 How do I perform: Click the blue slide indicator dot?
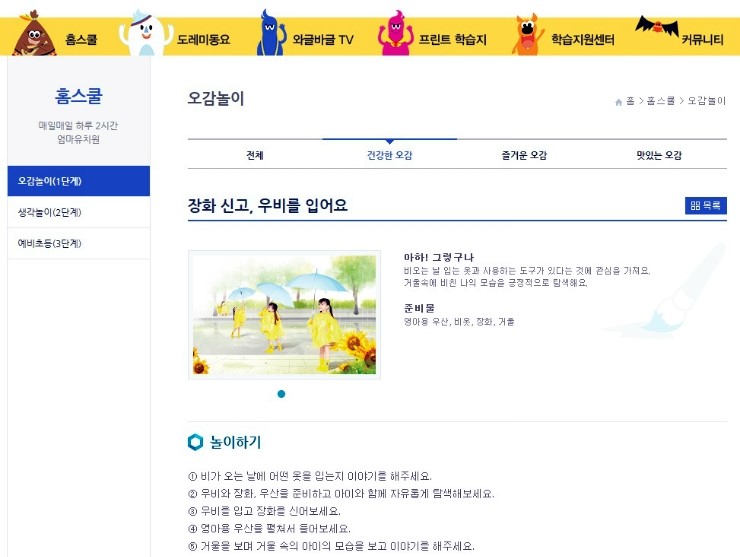tap(281, 394)
